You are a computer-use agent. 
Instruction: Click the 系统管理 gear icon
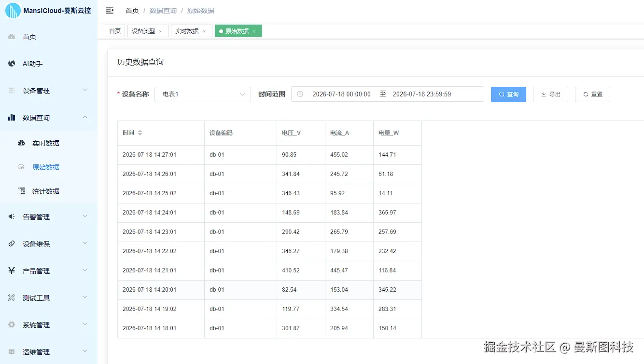12,325
